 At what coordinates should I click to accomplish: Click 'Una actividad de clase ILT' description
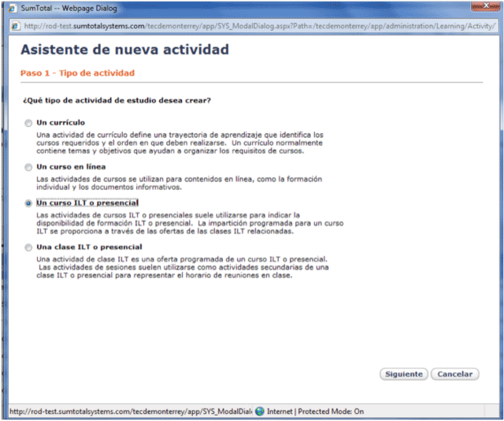click(x=182, y=267)
